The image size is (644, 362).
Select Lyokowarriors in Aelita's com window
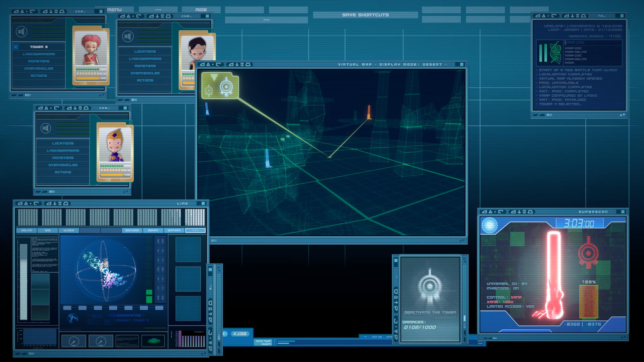coord(39,54)
